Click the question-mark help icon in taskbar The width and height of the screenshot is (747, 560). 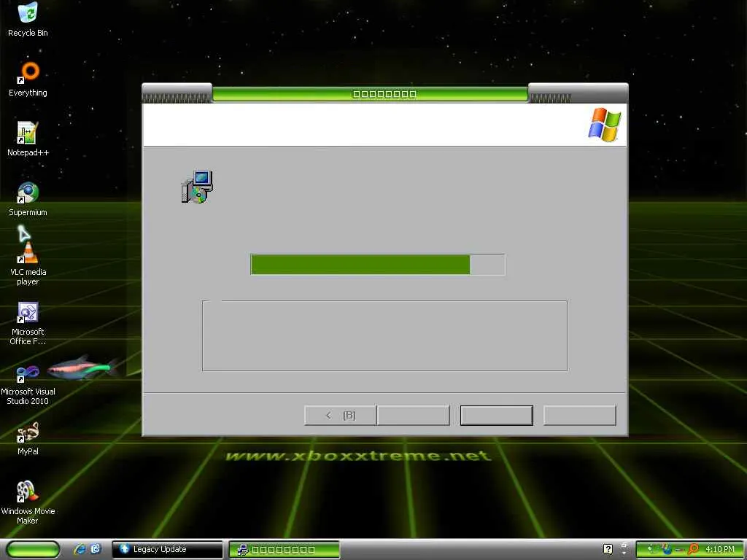(x=608, y=549)
